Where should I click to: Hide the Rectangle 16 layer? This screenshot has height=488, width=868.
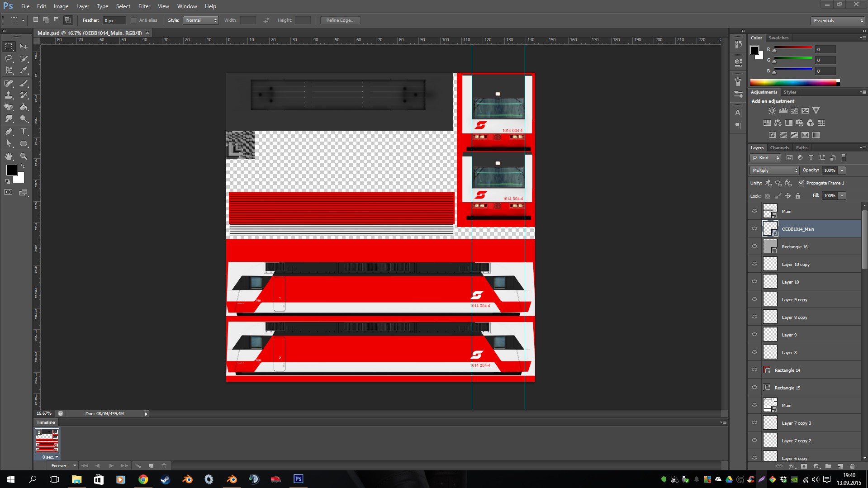coord(754,246)
